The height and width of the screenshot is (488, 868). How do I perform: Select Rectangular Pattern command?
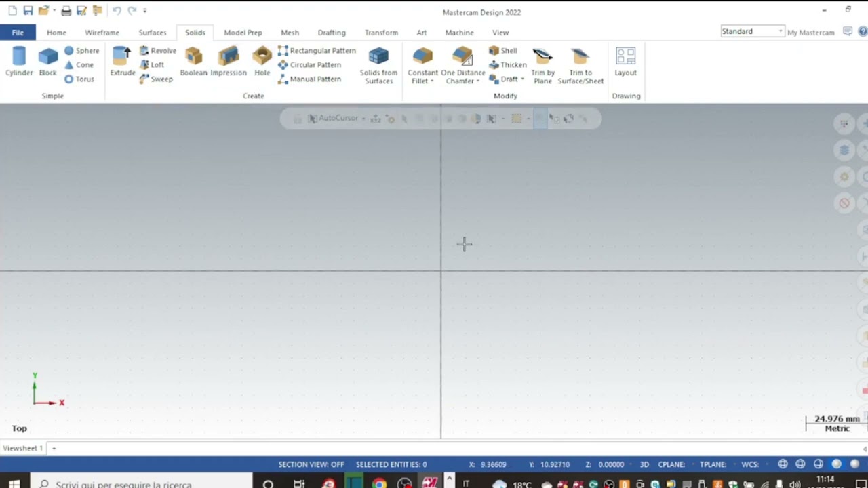pos(317,51)
